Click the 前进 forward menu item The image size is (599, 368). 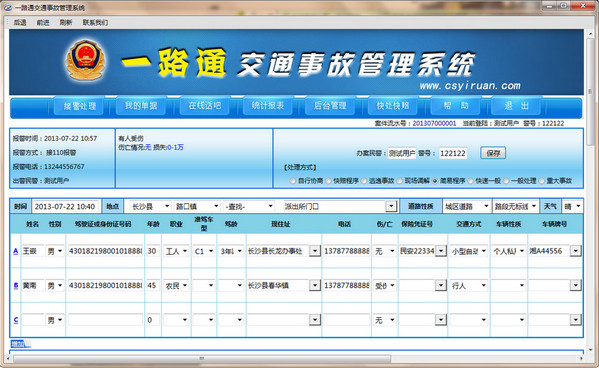point(43,23)
